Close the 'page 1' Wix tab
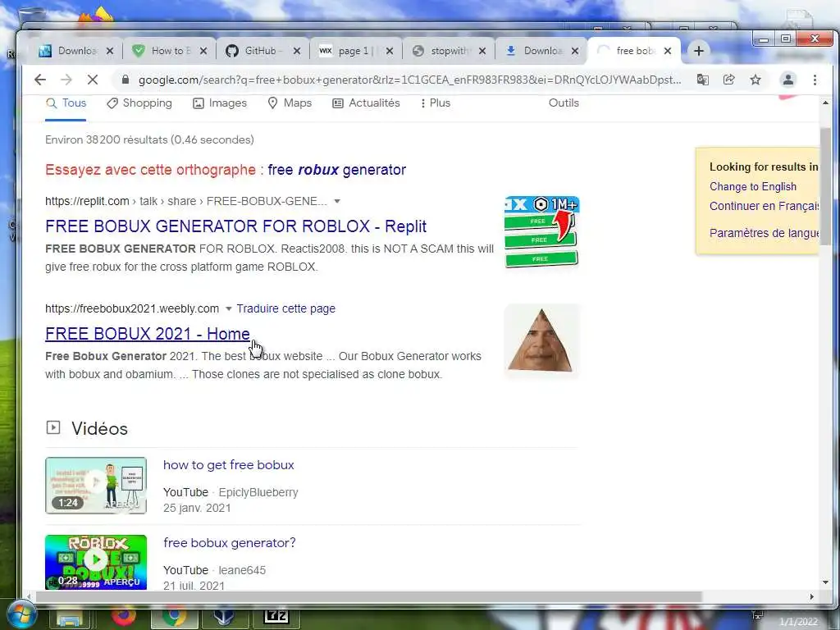840x630 pixels. (x=390, y=51)
